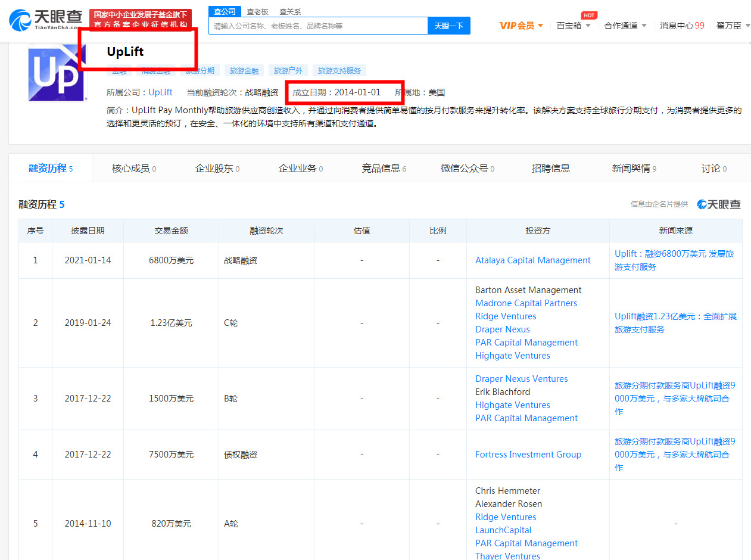Expand the 百宝箱 menu
The image size is (751, 560).
pos(574,26)
